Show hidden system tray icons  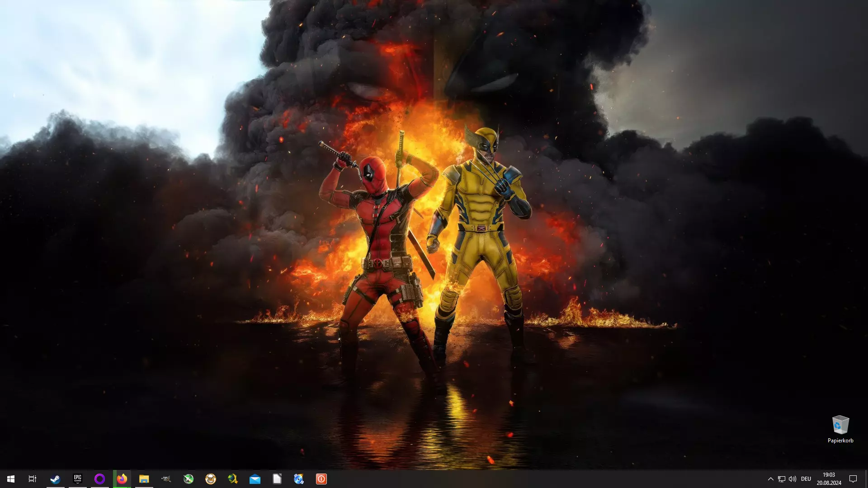[x=770, y=479]
